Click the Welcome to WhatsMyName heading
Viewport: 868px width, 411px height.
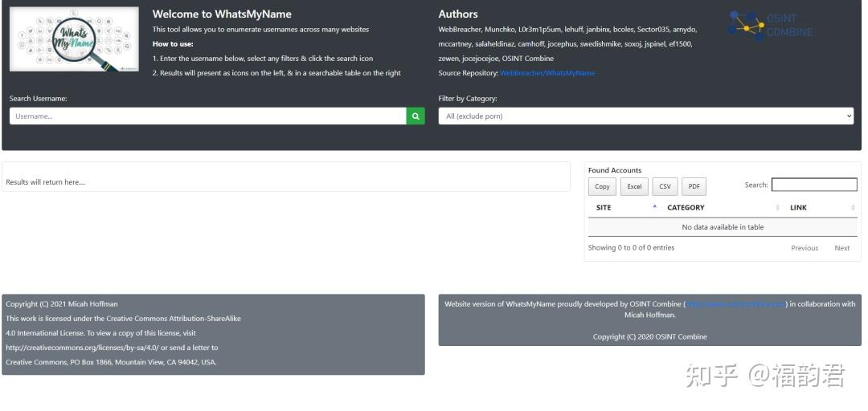coord(222,14)
